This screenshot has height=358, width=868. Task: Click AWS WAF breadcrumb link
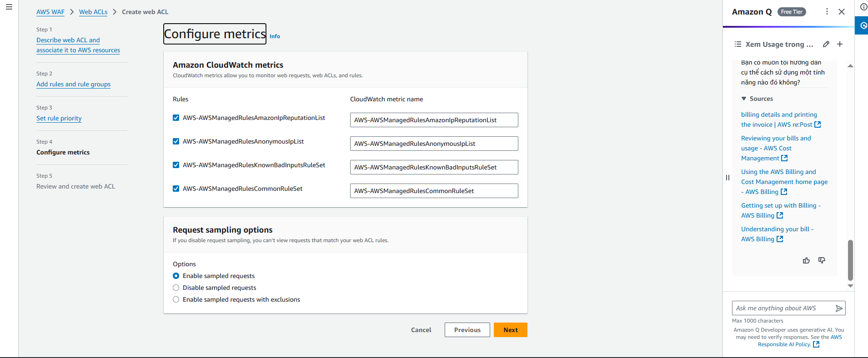click(x=50, y=12)
